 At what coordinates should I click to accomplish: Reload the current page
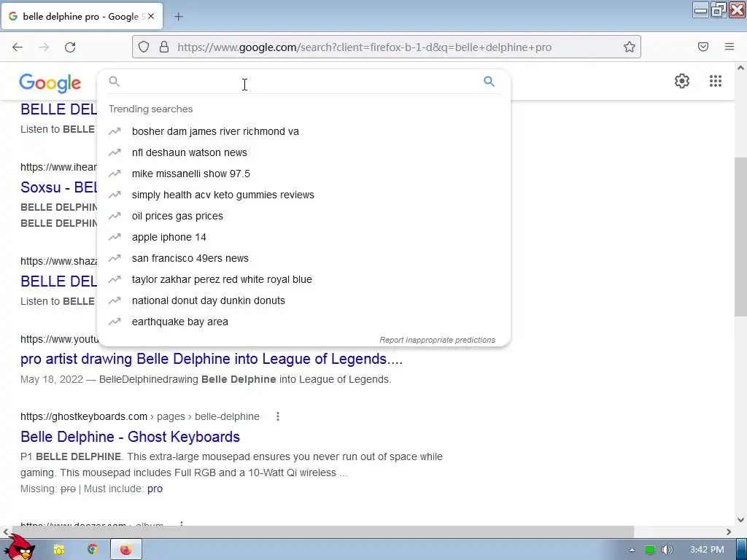coord(70,47)
